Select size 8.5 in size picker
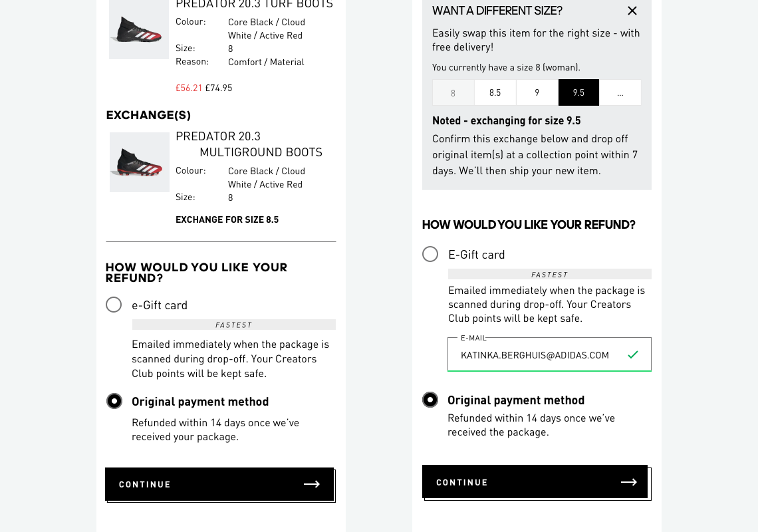 pyautogui.click(x=495, y=92)
